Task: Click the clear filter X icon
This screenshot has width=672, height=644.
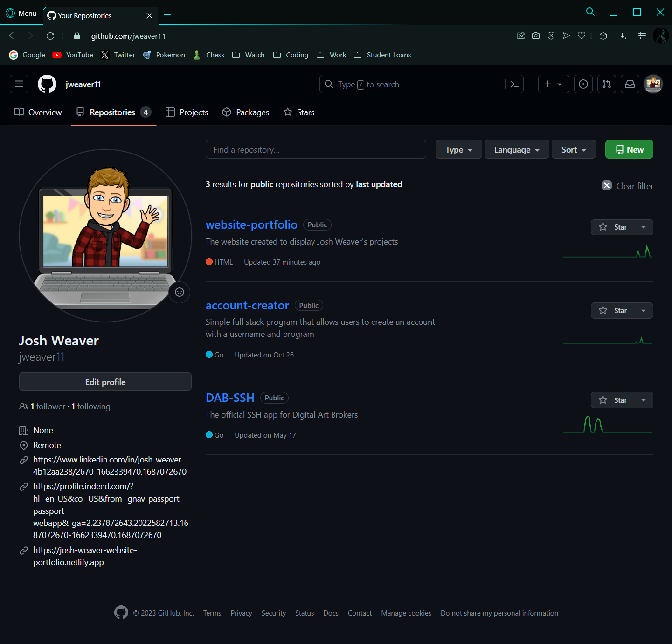Action: pos(607,185)
